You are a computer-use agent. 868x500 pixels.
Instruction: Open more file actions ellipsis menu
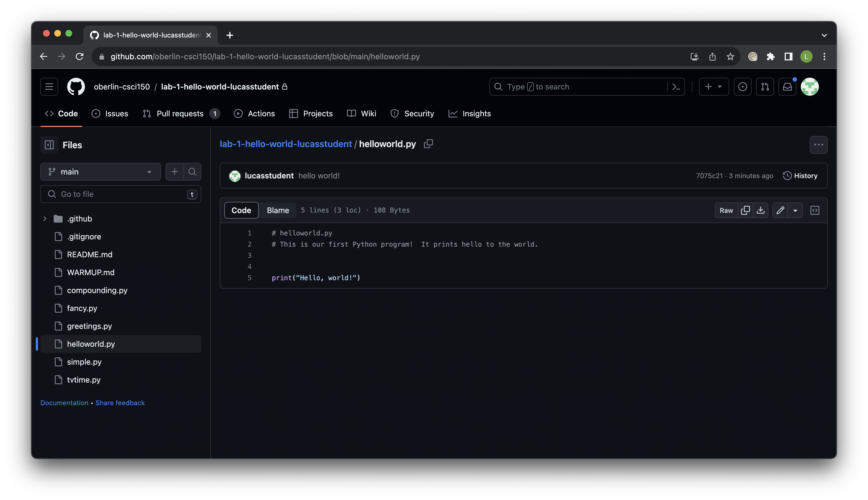819,145
